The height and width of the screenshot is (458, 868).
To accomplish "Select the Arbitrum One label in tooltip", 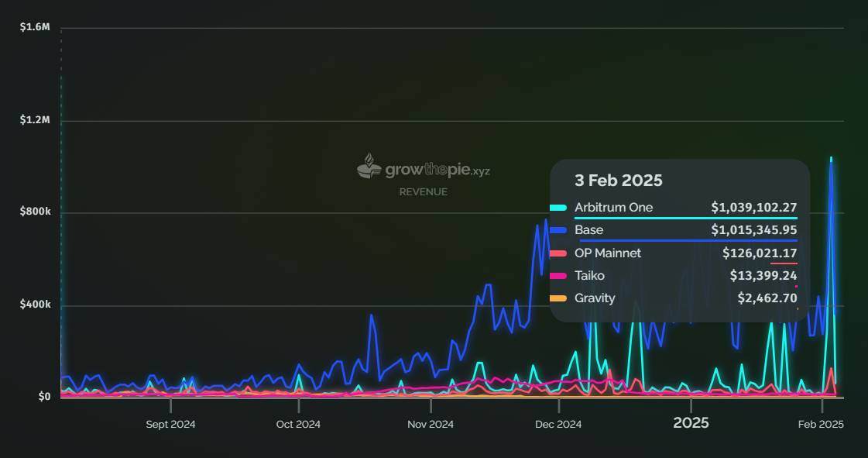I will coord(613,208).
